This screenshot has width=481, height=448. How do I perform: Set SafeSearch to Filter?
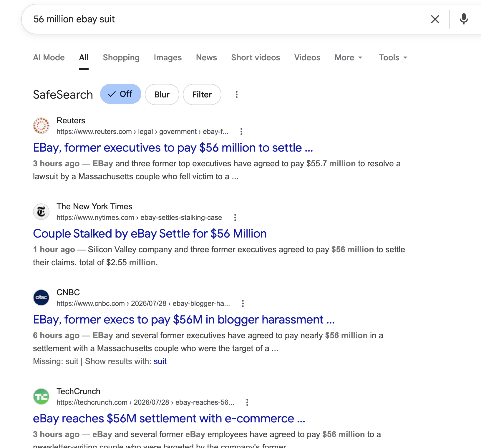coord(202,94)
